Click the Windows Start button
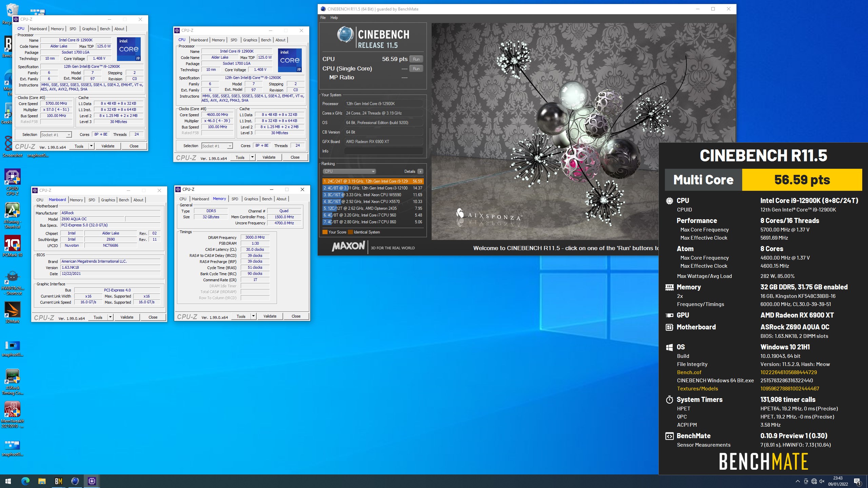868x488 pixels. click(8, 481)
